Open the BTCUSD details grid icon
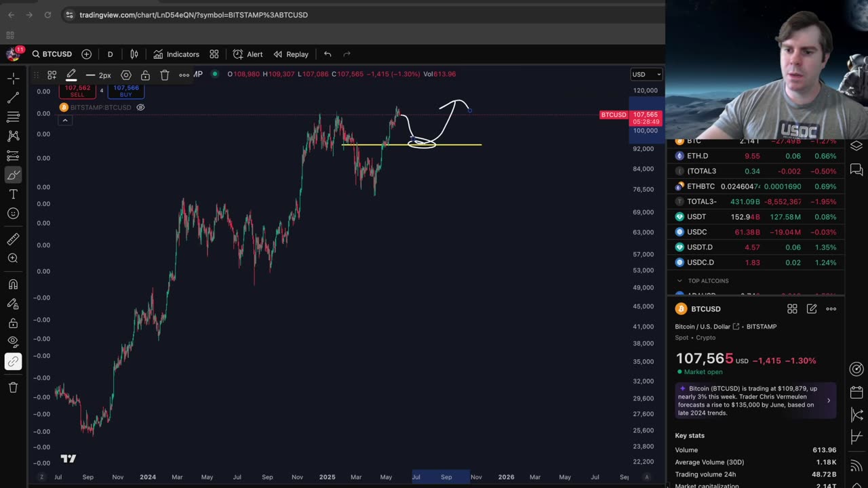Screen dimensions: 868x488 (x=792, y=309)
